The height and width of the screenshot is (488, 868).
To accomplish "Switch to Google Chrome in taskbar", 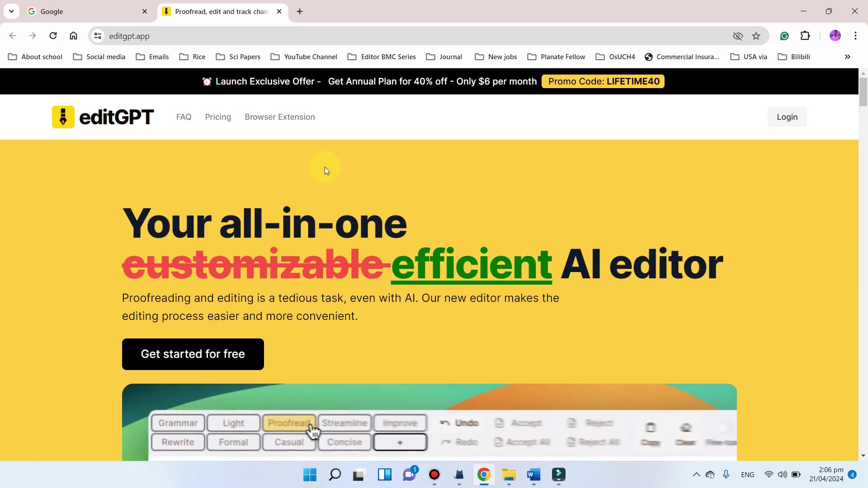I will tap(484, 474).
